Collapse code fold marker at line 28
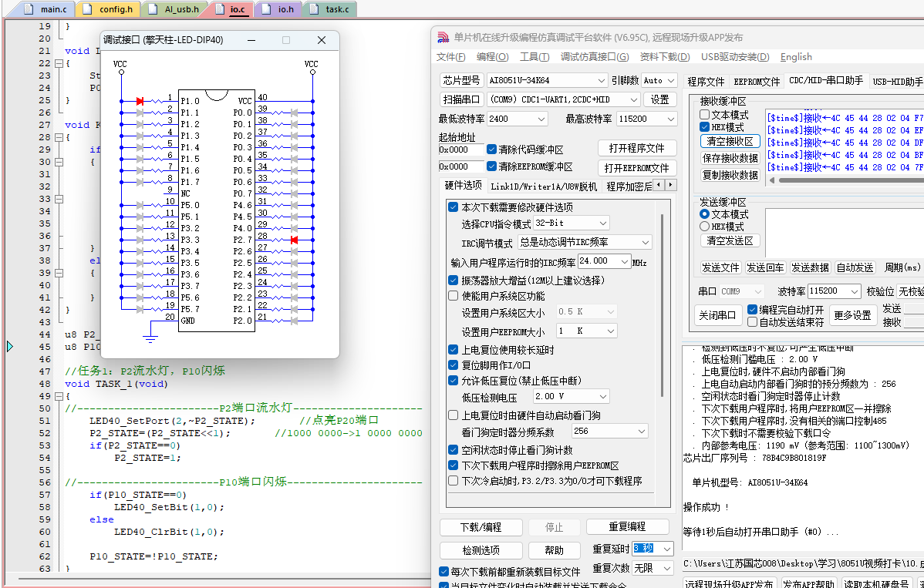 (59, 138)
